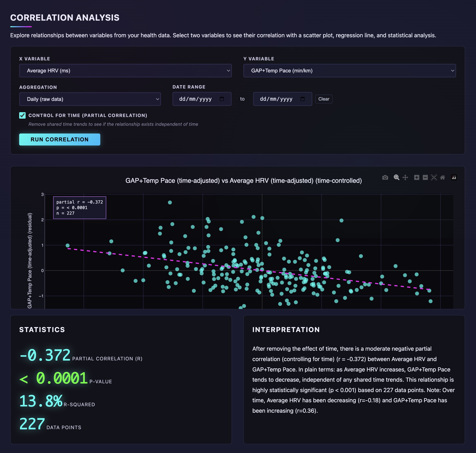This screenshot has height=453, width=476.
Task: Download the scatter plot as a PNG image
Action: pos(385,177)
